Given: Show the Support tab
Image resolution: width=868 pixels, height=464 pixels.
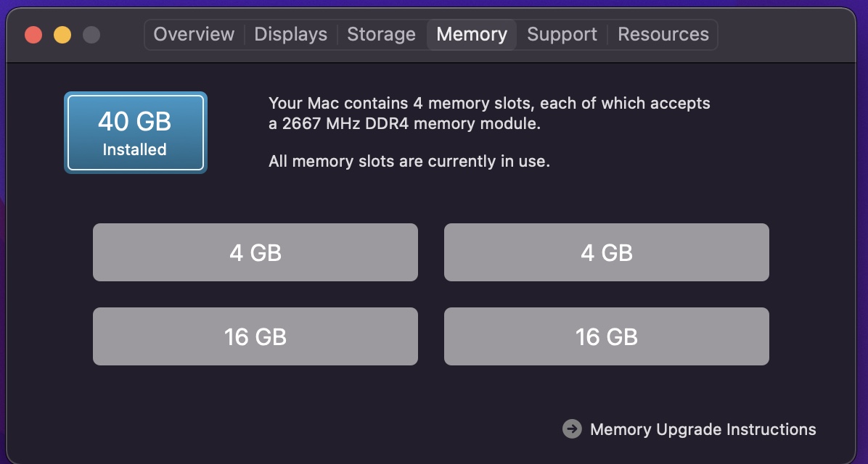Looking at the screenshot, I should 562,34.
